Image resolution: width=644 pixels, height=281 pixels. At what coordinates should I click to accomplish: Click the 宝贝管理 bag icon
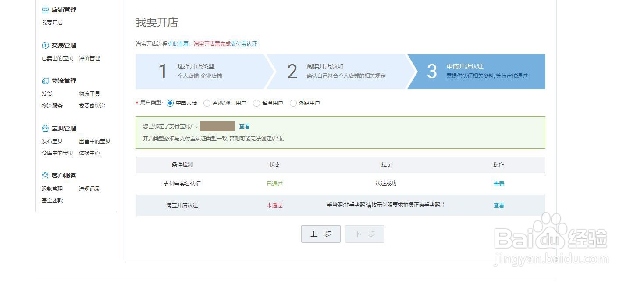pos(45,128)
